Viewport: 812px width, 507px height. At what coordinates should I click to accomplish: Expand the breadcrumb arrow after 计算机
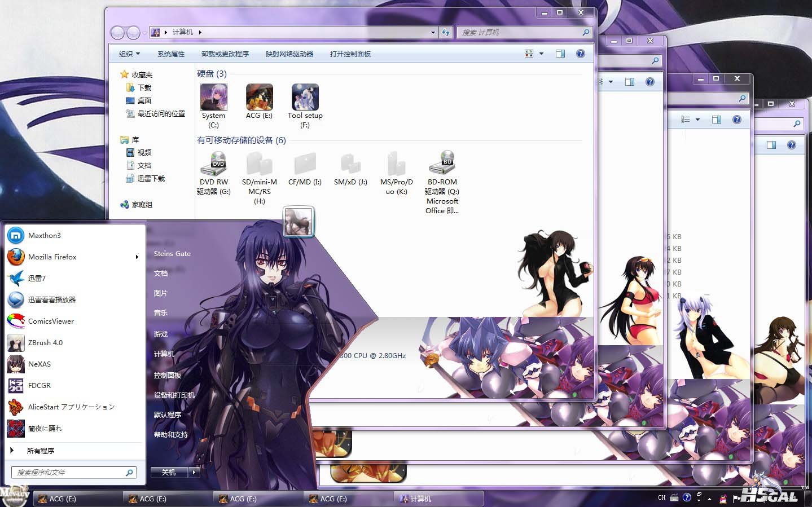(x=200, y=33)
